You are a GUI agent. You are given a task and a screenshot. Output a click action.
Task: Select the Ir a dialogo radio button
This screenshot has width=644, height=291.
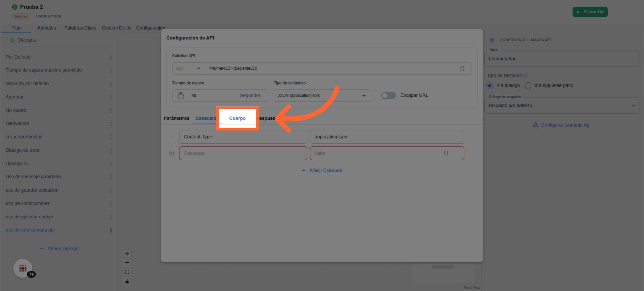click(x=490, y=85)
